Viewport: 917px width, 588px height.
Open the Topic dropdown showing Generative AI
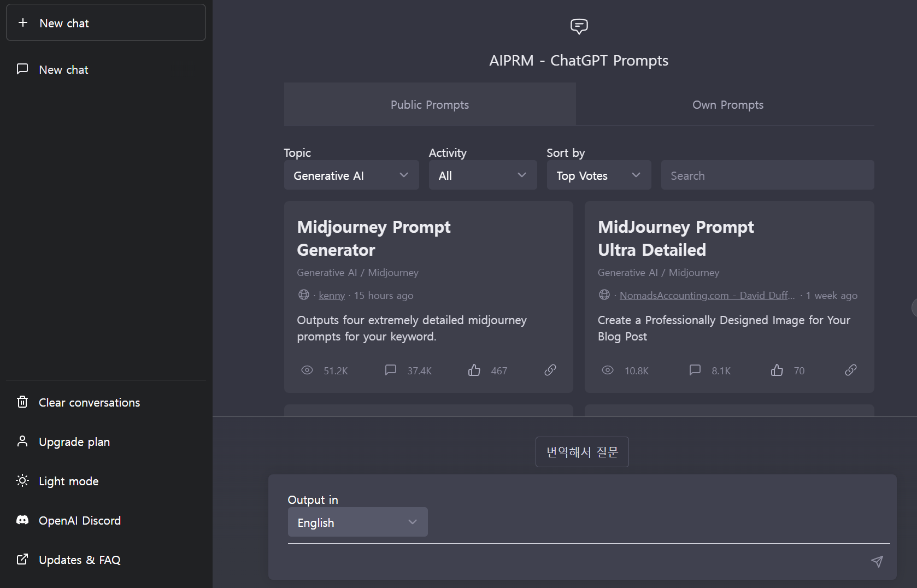coord(351,175)
